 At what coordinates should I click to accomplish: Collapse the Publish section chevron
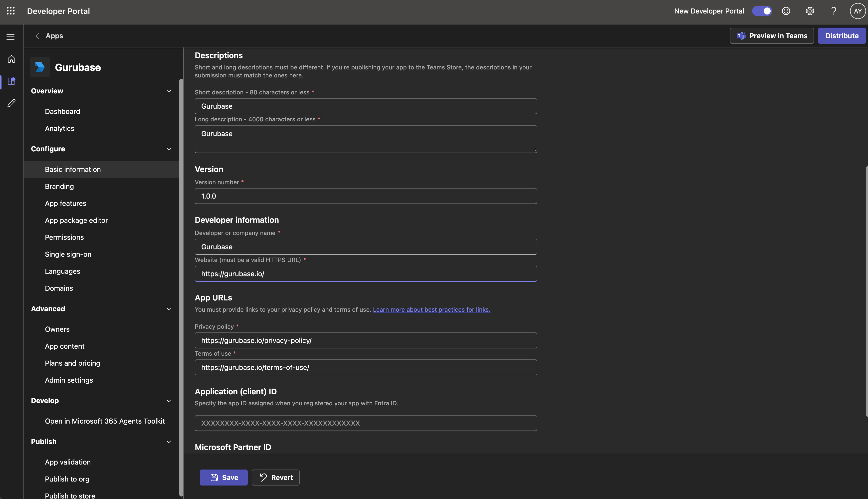coord(169,441)
